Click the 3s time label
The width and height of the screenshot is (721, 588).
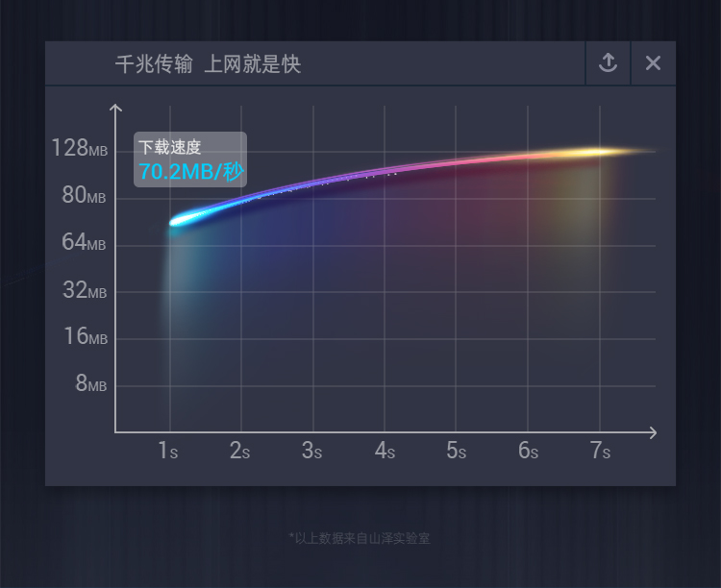click(x=311, y=450)
